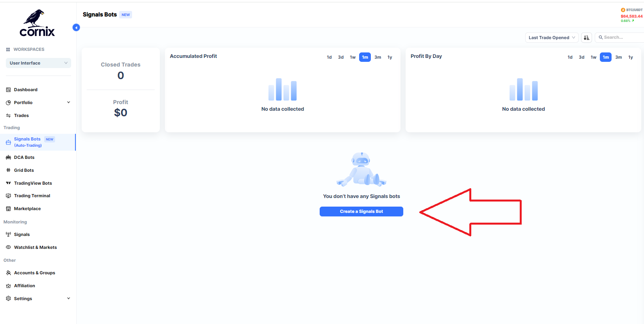Toggle sort order icon beside Last Trade Opened
This screenshot has height=324, width=644.
pos(586,38)
